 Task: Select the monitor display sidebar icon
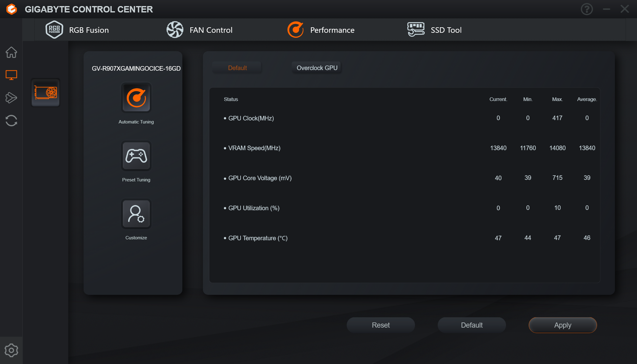(x=11, y=75)
